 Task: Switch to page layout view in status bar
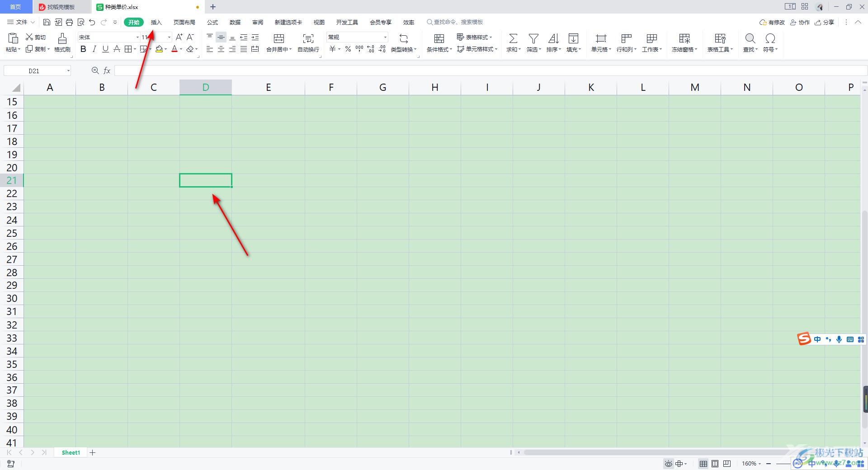(715, 464)
